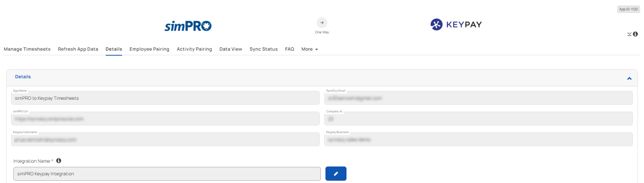The height and width of the screenshot is (183, 644).
Task: Open the Sync Status tab
Action: point(263,49)
